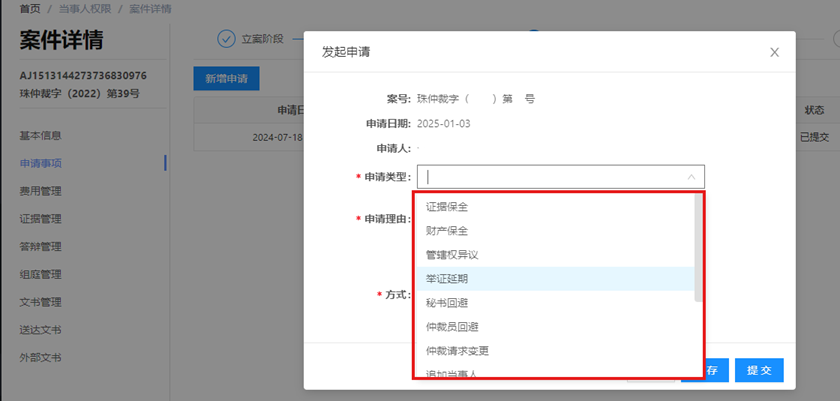Open 送达文书 in the sidebar
The width and height of the screenshot is (840, 401).
coord(41,330)
